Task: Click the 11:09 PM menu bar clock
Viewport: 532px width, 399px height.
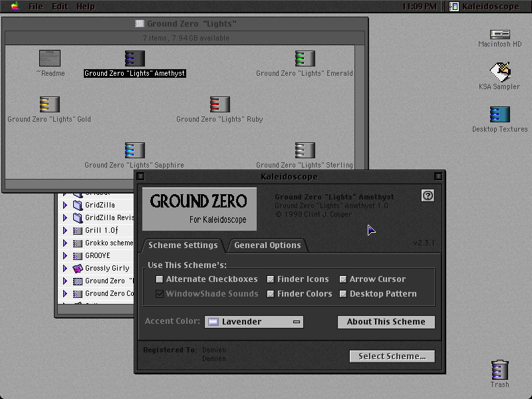Action: (x=419, y=7)
